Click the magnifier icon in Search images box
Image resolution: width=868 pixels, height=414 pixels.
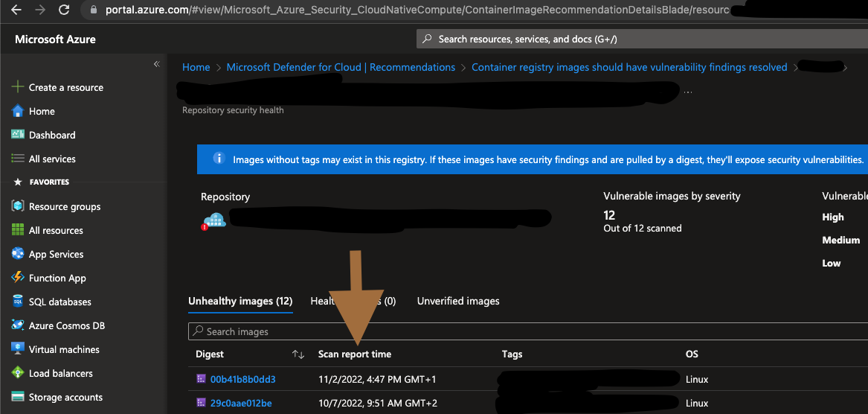click(198, 331)
